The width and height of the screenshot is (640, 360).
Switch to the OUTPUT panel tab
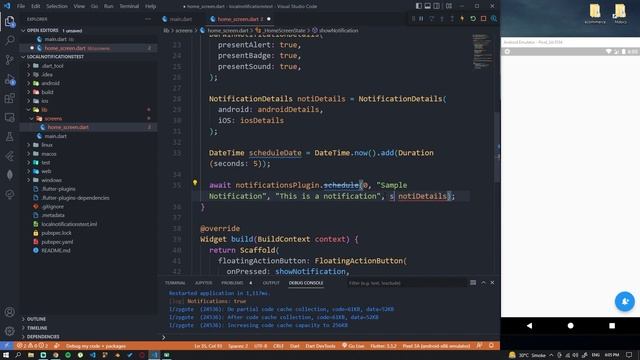point(271,283)
